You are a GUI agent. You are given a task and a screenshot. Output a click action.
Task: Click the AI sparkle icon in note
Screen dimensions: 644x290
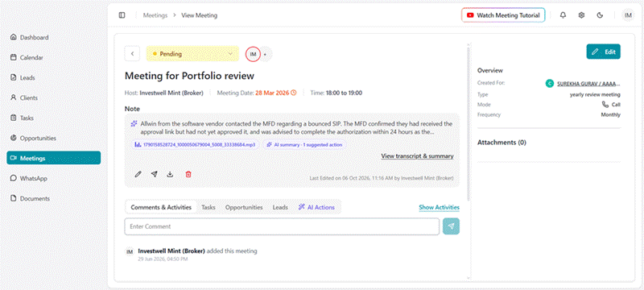(134, 123)
